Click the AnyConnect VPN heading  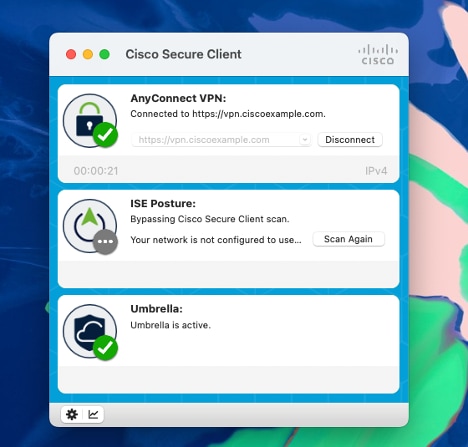coord(178,98)
